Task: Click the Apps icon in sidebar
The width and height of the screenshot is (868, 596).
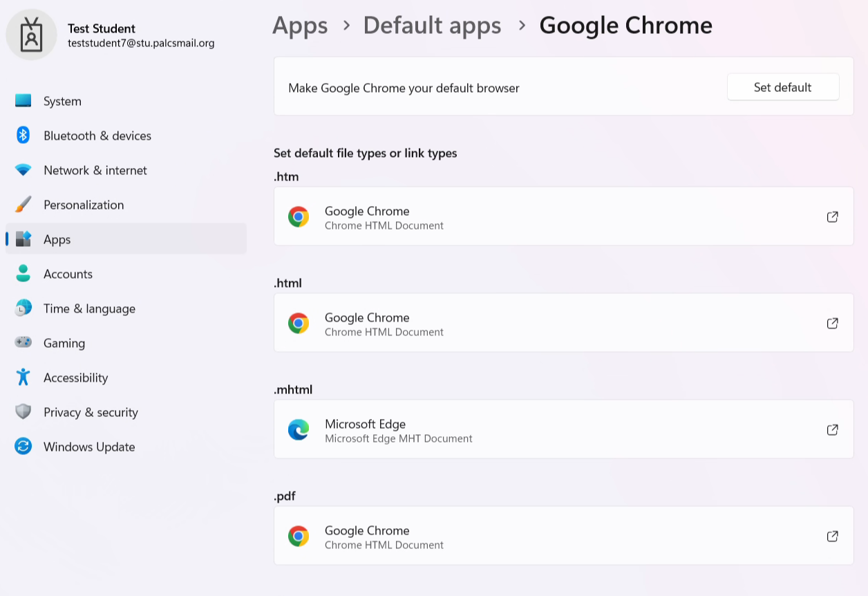Action: click(x=23, y=239)
